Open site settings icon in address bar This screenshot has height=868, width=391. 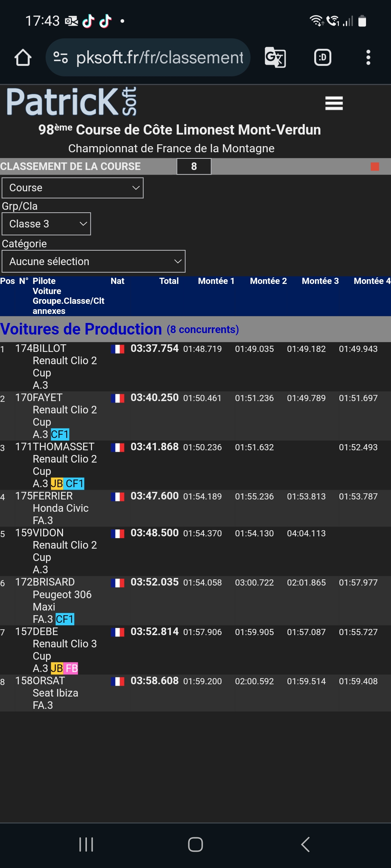(x=60, y=58)
